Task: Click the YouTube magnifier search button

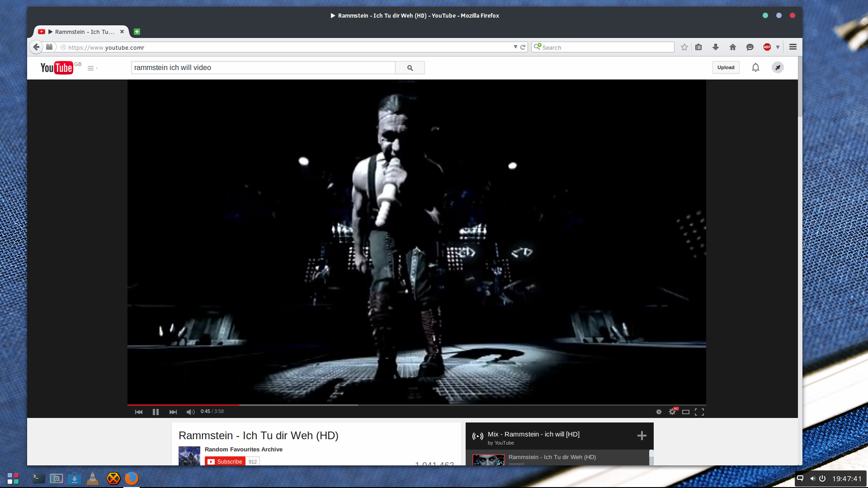Action: click(x=410, y=67)
